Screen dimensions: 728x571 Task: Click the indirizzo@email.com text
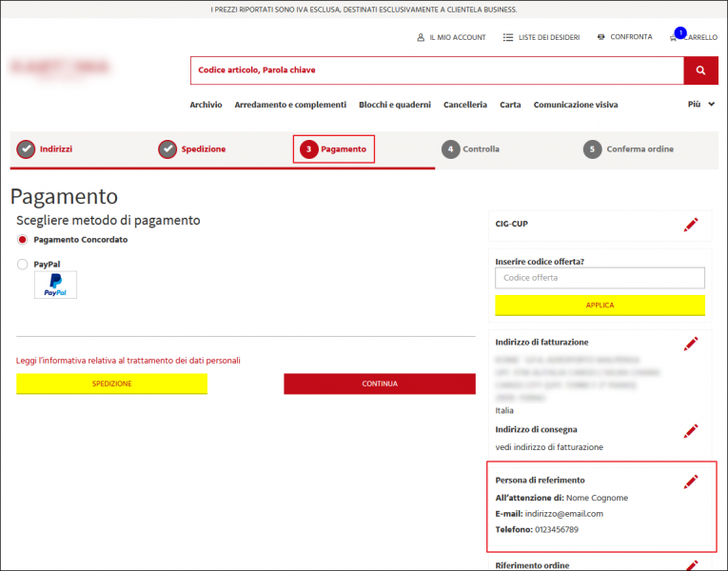tap(564, 514)
